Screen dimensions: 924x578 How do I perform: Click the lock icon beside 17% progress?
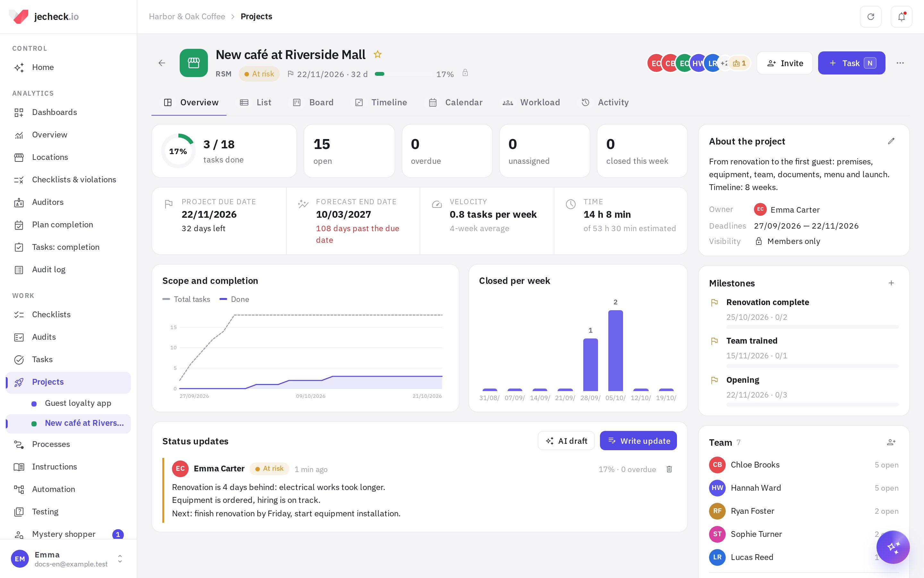click(465, 73)
